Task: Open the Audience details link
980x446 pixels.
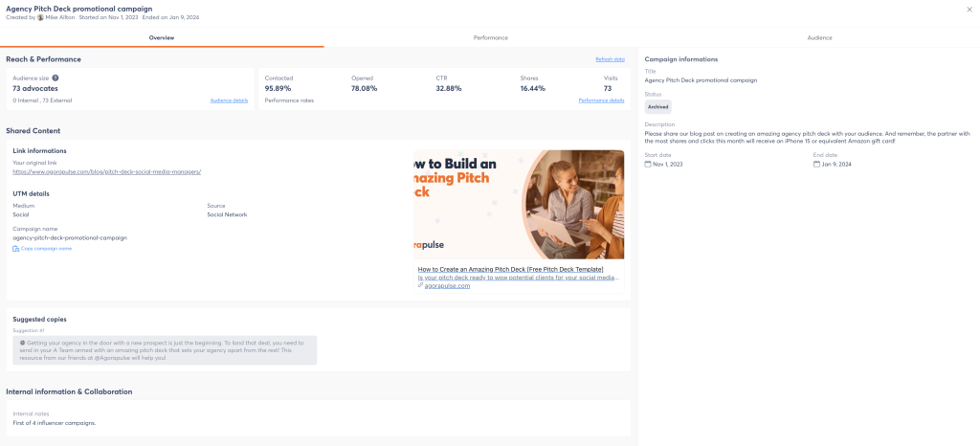Action: coord(229,100)
